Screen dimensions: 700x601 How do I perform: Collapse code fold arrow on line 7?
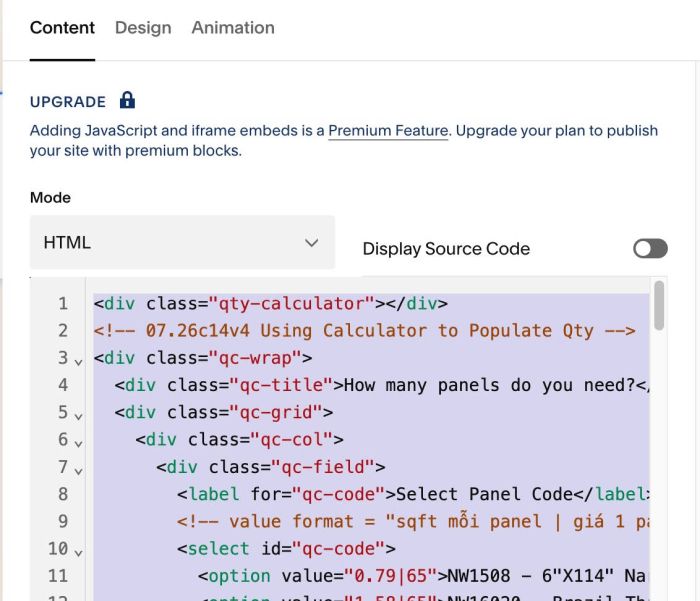[78, 471]
